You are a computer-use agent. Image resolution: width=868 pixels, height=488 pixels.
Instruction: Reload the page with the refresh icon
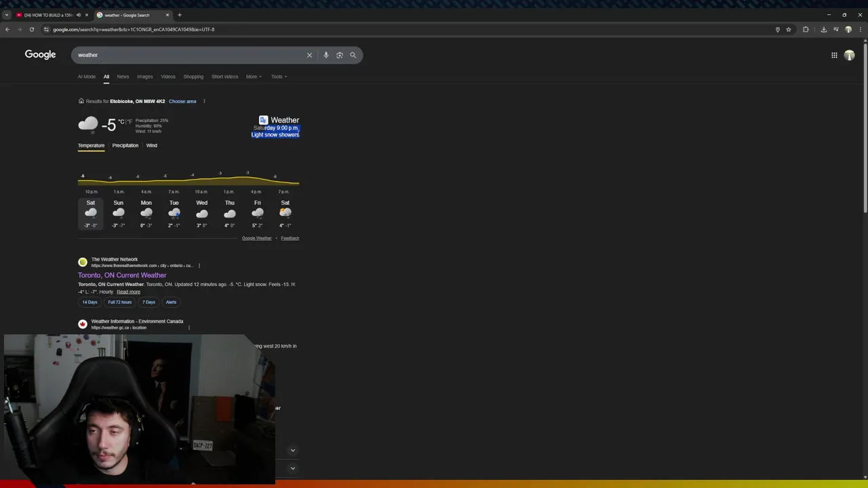31,29
